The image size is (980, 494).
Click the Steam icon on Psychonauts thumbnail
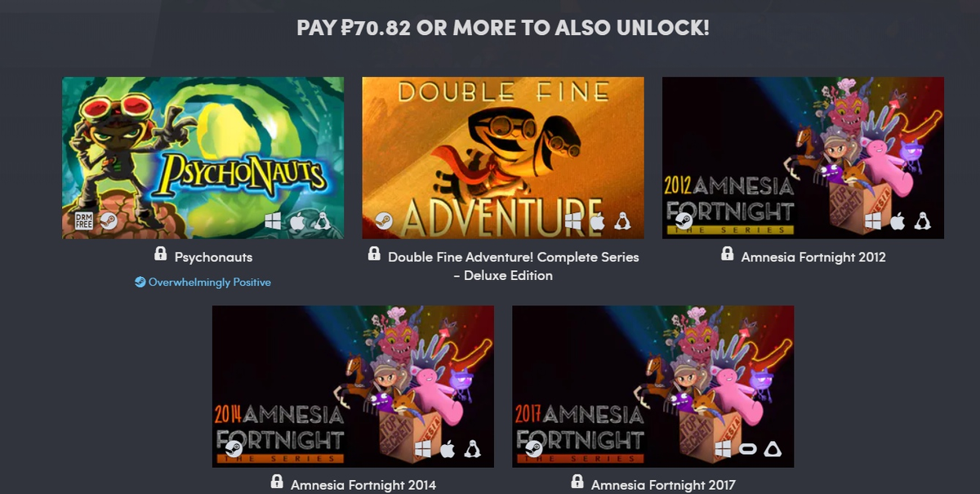[x=108, y=220]
